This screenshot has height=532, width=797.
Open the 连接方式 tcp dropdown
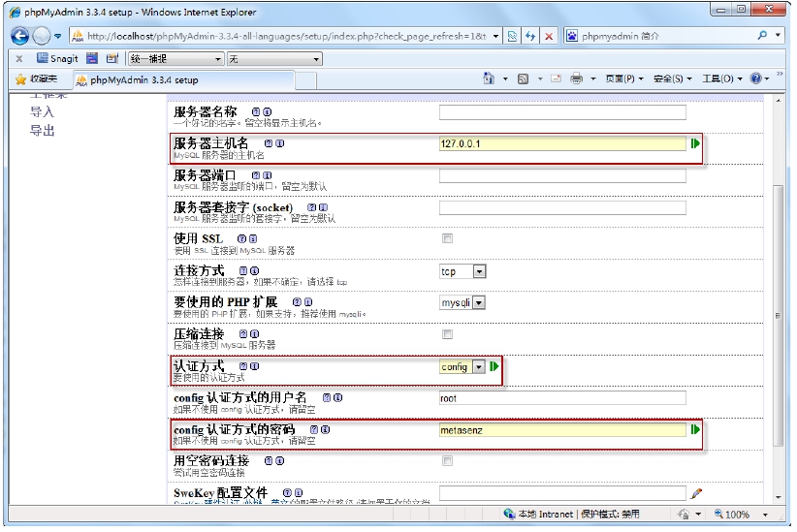[462, 271]
